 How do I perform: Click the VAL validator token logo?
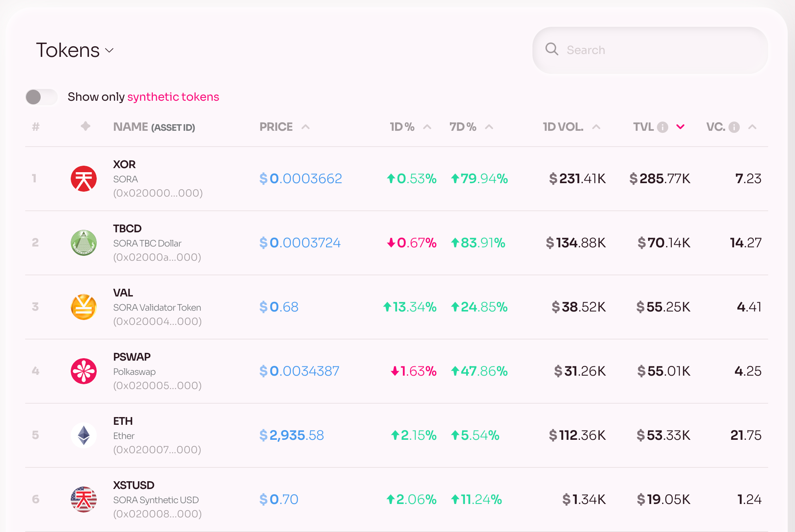[84, 307]
